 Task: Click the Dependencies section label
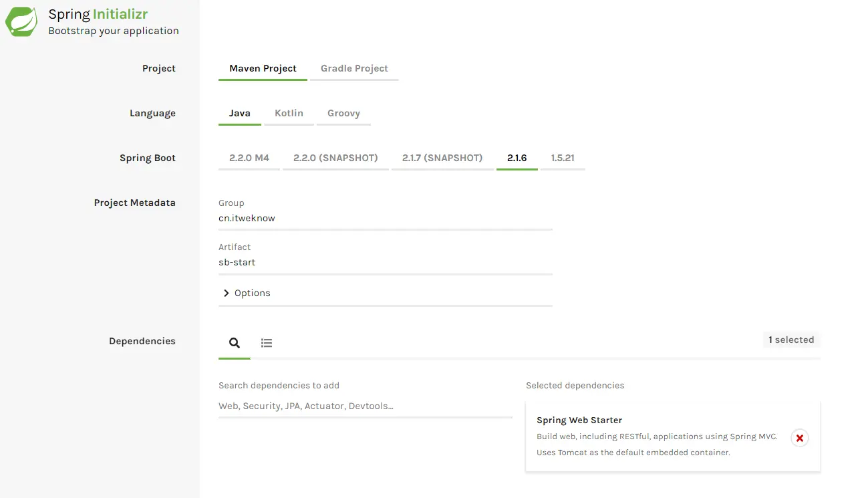[142, 341]
